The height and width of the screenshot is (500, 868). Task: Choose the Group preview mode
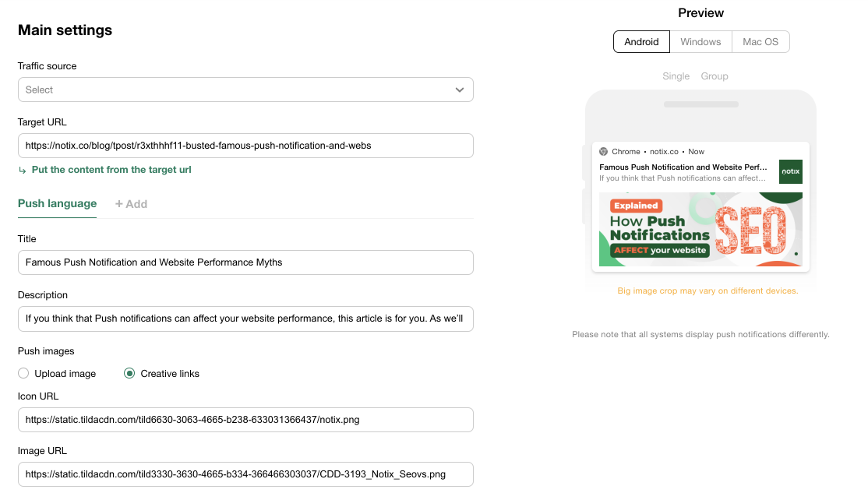715,76
